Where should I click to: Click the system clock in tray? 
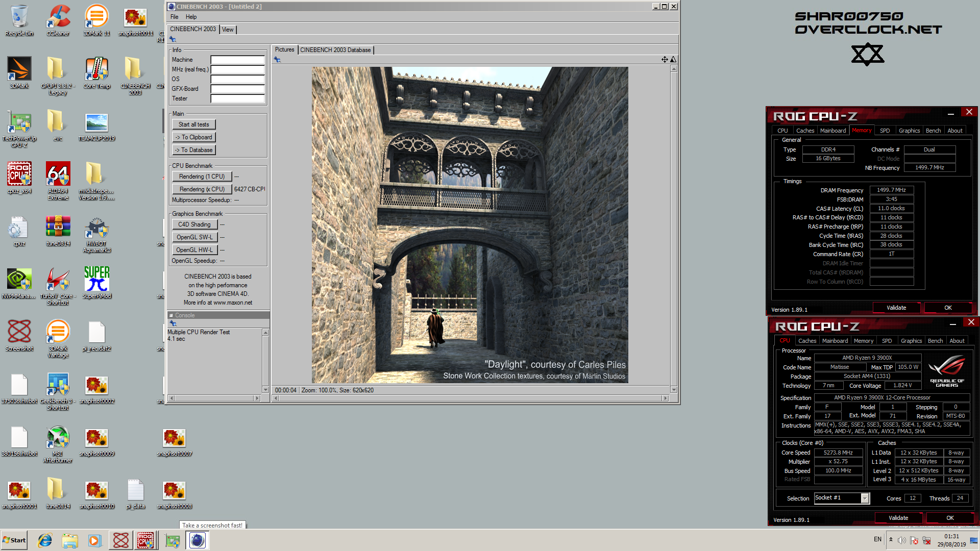(x=951, y=540)
